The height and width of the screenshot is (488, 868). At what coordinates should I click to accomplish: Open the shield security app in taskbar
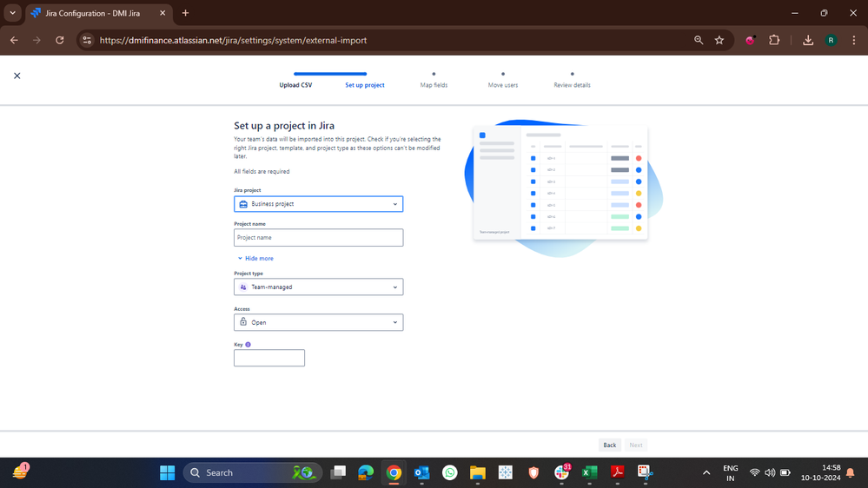point(533,472)
